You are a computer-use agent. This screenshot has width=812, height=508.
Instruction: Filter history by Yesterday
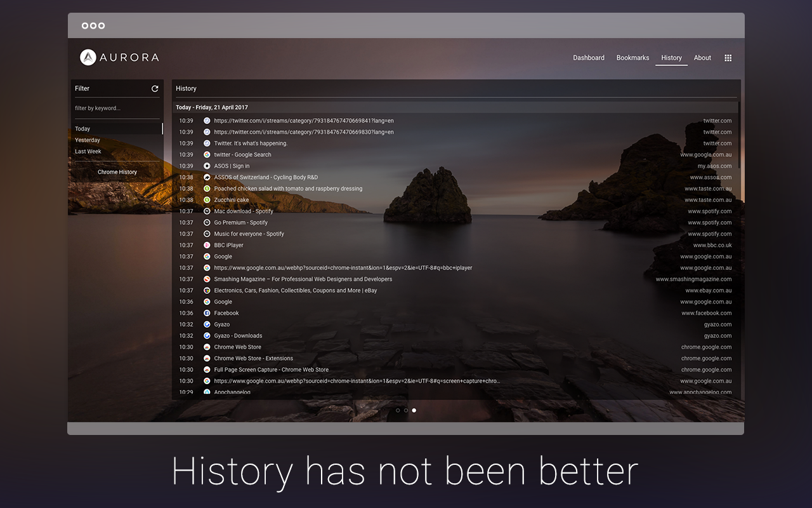[87, 140]
